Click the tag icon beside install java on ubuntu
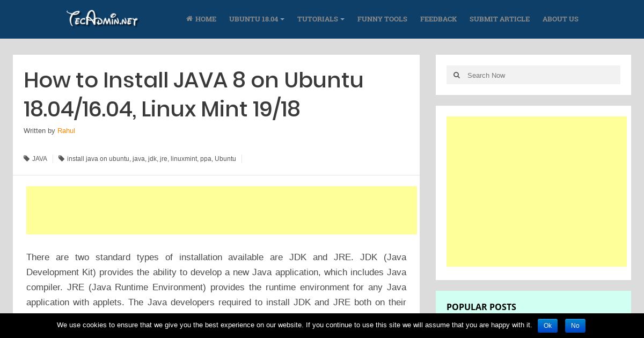This screenshot has height=338, width=644. tap(61, 159)
